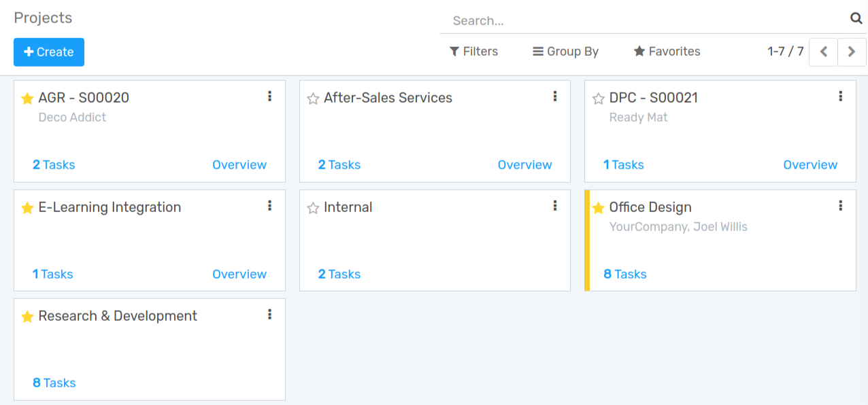Unfavorite AGR - S00020 via star
Screen dimensions: 868x405
pos(27,99)
